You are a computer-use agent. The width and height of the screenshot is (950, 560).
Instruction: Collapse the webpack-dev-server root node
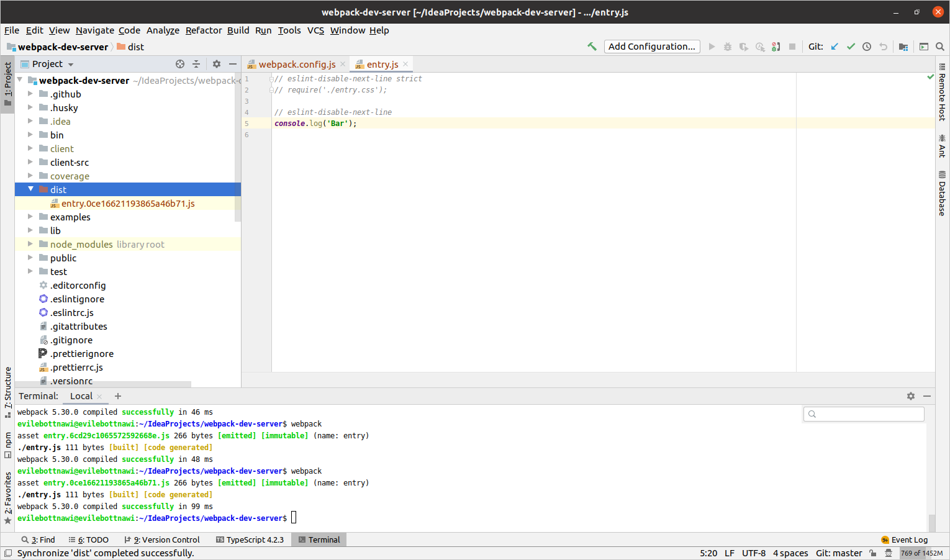20,80
